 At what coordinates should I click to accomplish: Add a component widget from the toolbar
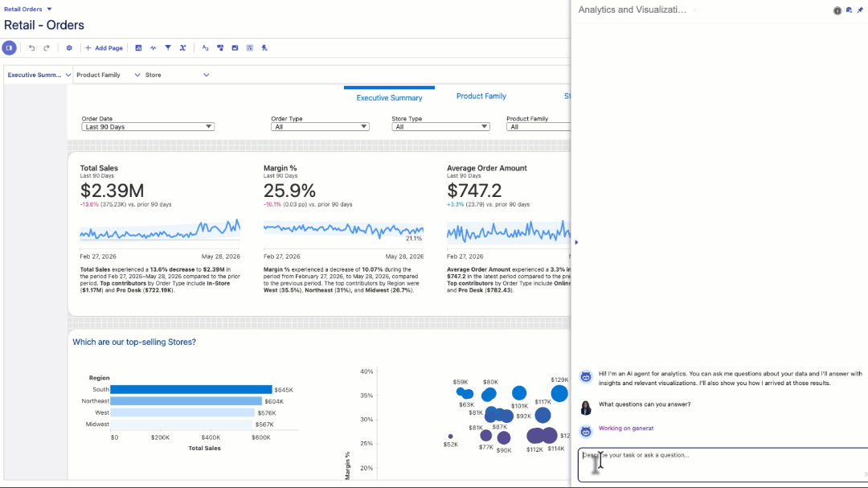coord(220,48)
